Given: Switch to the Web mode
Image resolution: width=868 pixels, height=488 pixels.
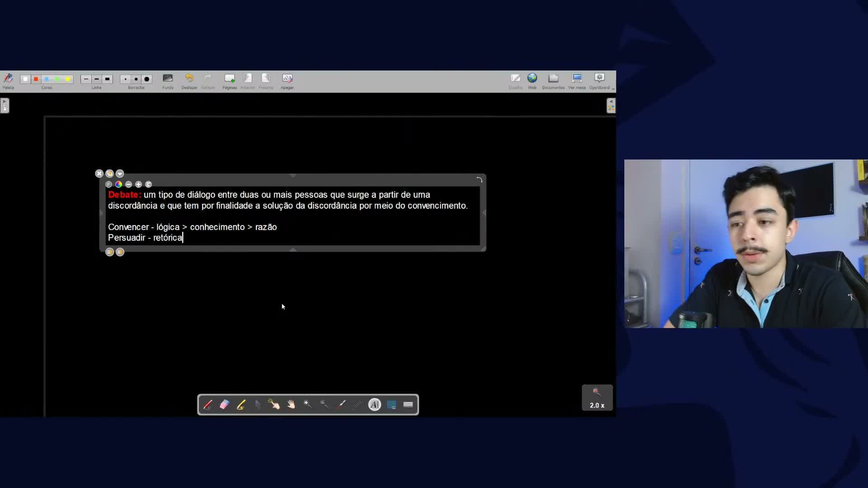Looking at the screenshot, I should 532,81.
